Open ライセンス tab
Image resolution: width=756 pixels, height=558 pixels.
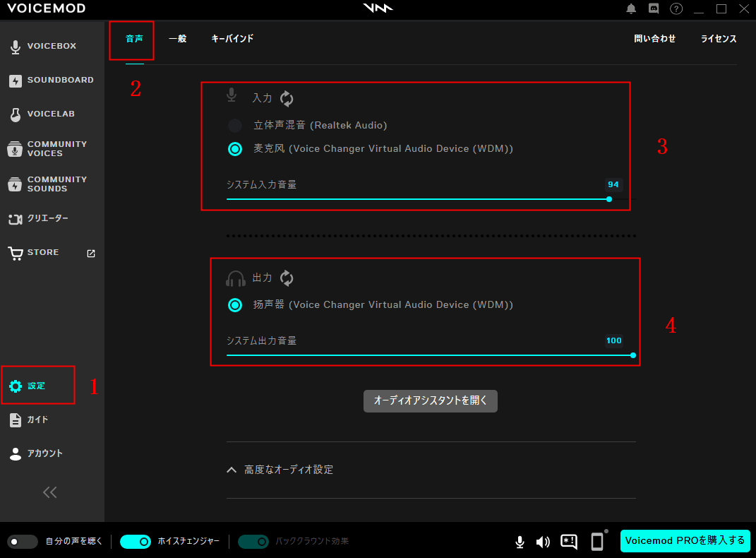point(719,39)
